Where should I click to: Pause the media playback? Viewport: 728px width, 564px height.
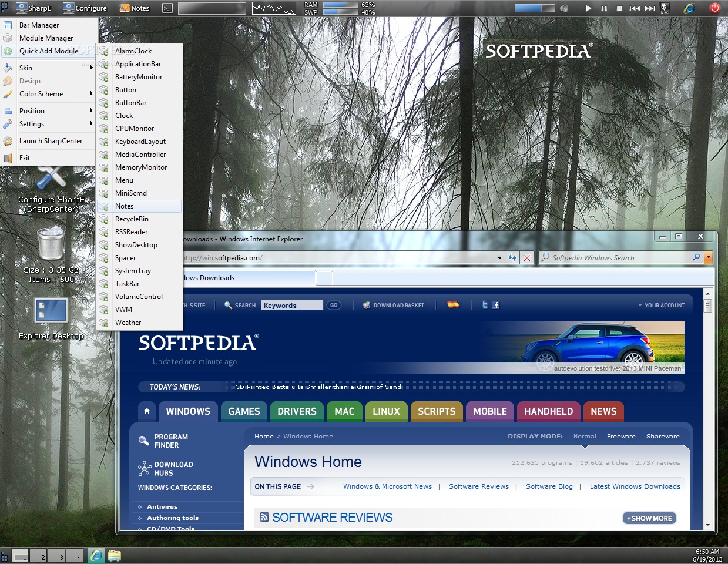pyautogui.click(x=604, y=8)
